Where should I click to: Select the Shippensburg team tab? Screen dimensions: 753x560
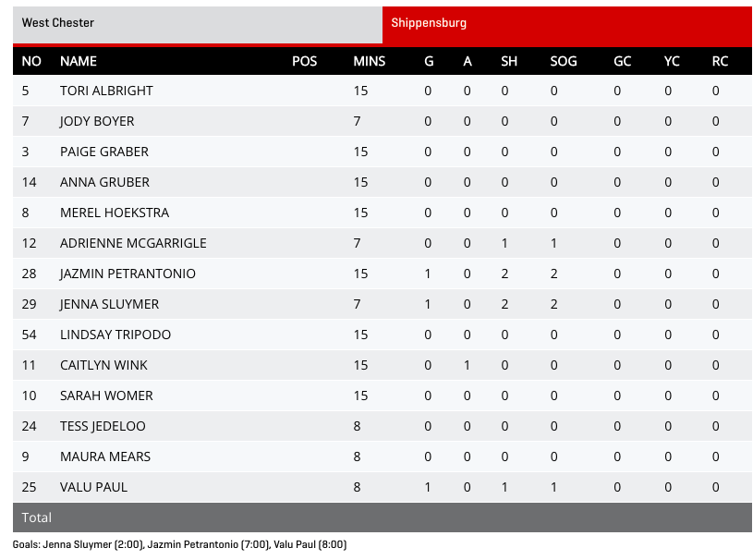tap(566, 23)
